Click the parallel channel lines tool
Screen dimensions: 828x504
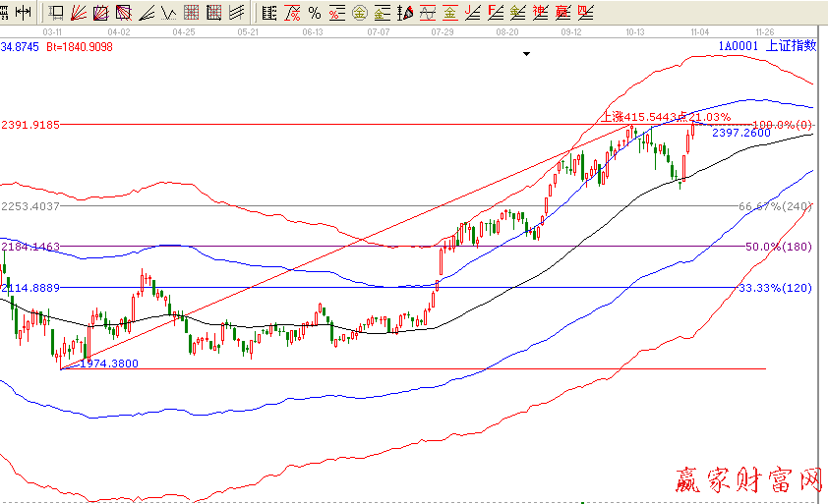coord(235,13)
